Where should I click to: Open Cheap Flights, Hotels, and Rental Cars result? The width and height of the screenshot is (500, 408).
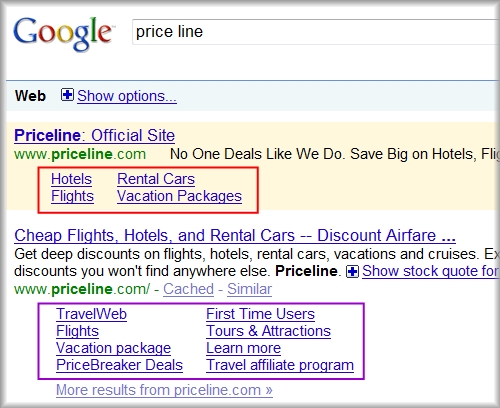(235, 236)
